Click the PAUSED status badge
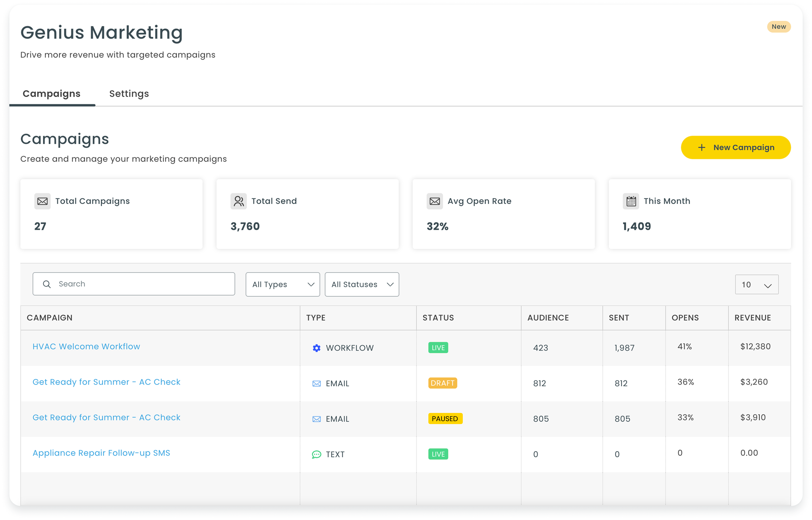Image resolution: width=812 pixels, height=520 pixels. point(445,419)
